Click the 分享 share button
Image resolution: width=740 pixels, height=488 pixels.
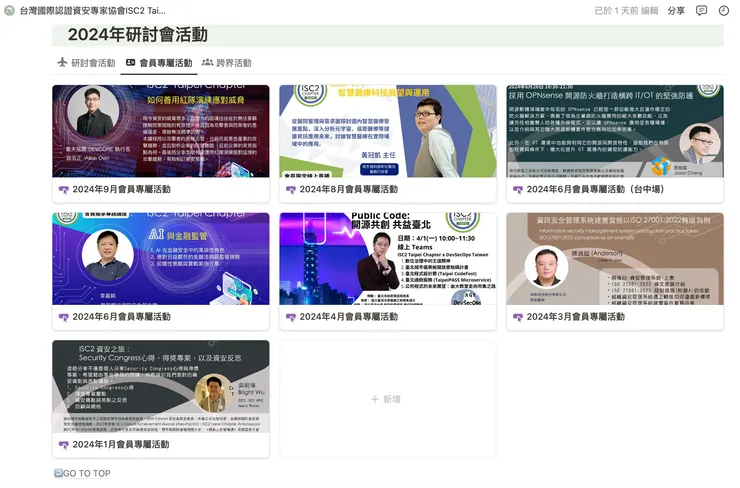coord(676,10)
